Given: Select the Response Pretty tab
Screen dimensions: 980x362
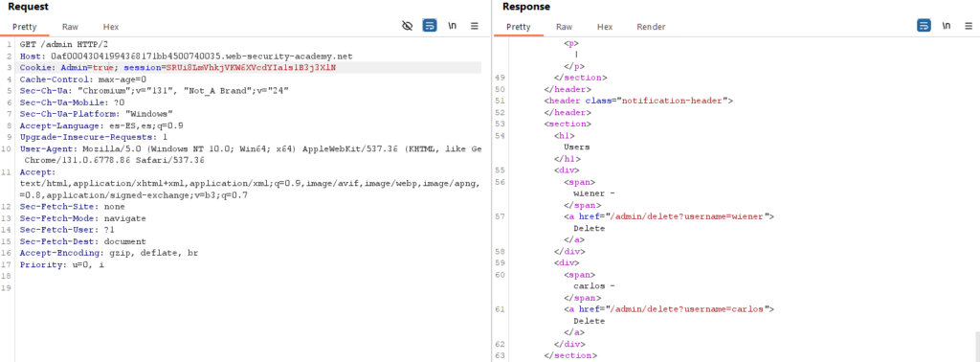Looking at the screenshot, I should pos(518,27).
